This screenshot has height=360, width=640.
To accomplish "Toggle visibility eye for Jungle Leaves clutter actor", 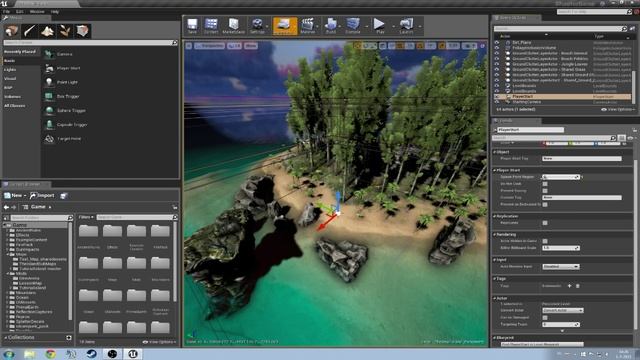I will [x=497, y=64].
